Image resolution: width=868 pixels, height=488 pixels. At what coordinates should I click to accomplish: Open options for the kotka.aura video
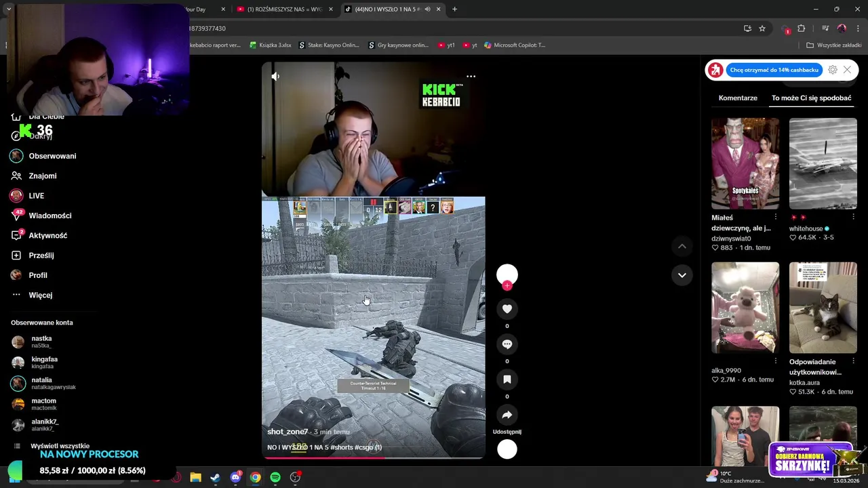[x=853, y=361]
